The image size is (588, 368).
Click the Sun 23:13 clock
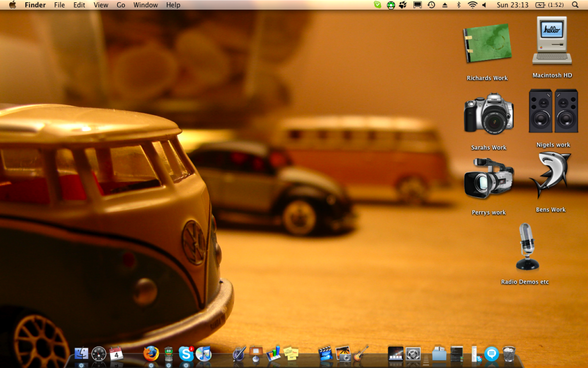click(512, 5)
